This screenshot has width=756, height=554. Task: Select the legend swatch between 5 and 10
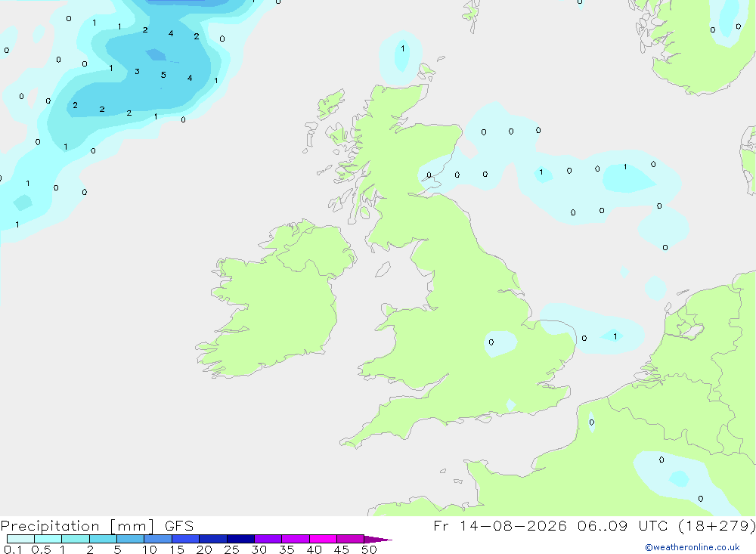[130, 539]
